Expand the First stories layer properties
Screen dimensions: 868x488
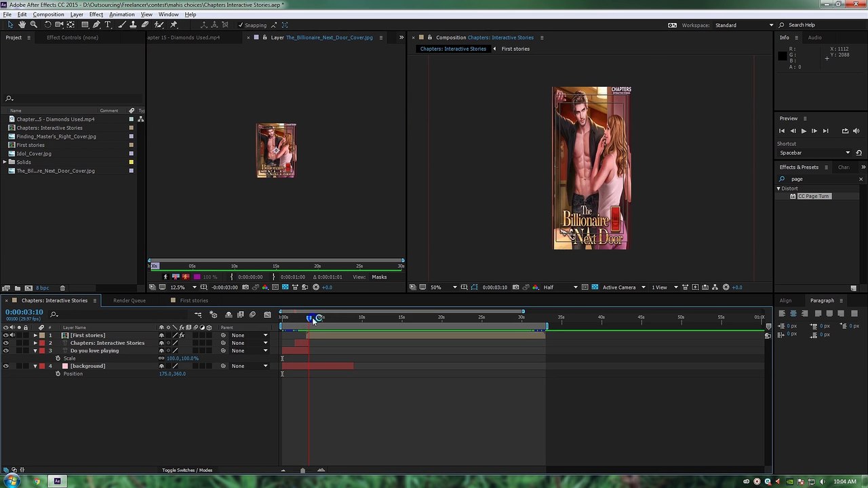click(x=35, y=335)
